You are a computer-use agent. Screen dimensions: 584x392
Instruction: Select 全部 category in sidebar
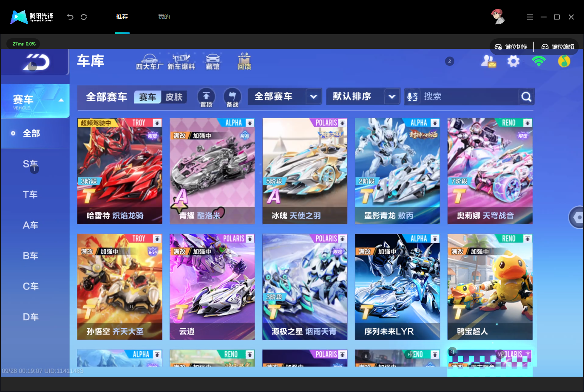(35, 134)
